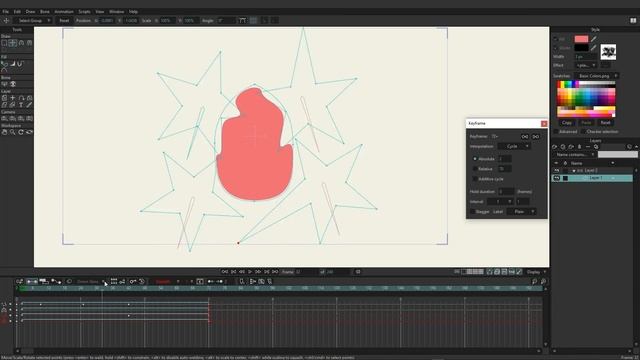Toggle the Advanced checkbox
The height and width of the screenshot is (360, 640).
[x=556, y=132]
